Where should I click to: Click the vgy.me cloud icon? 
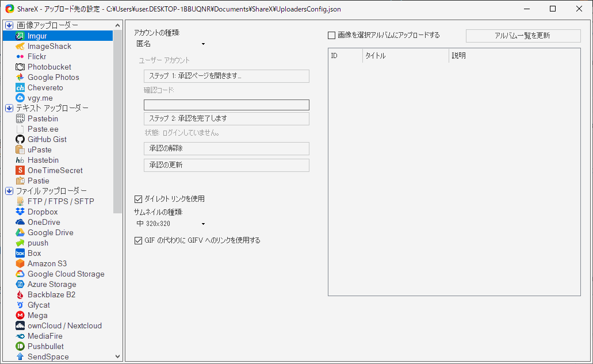20,98
